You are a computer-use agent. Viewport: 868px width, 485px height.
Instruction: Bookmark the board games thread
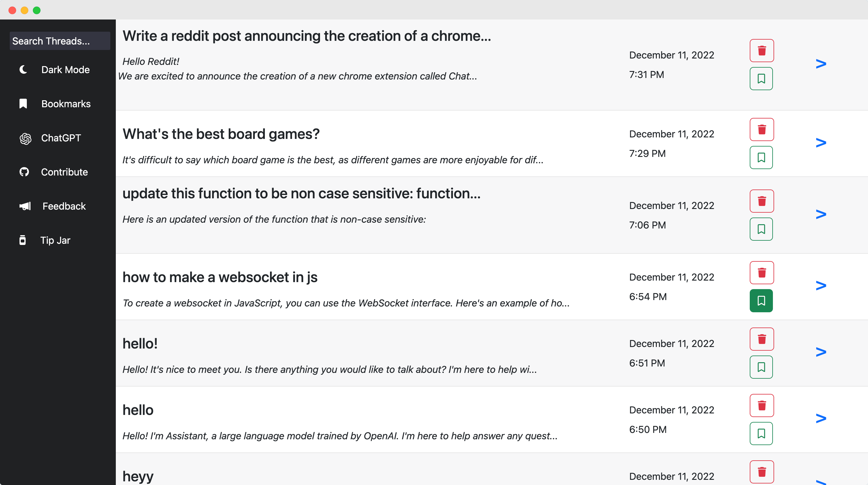click(x=761, y=157)
